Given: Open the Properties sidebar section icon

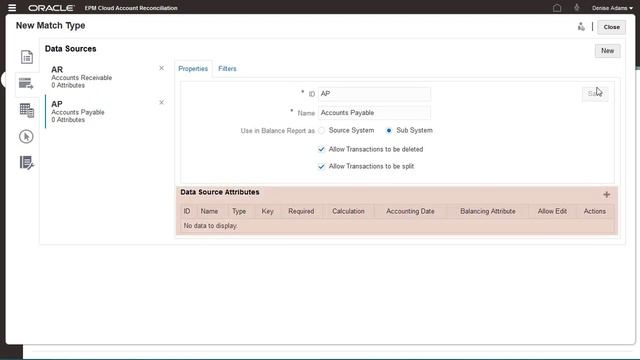Looking at the screenshot, I should point(27,57).
